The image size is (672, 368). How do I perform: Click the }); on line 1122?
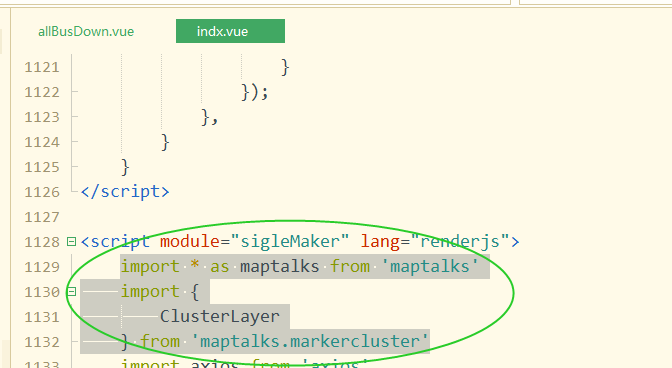coord(255,92)
